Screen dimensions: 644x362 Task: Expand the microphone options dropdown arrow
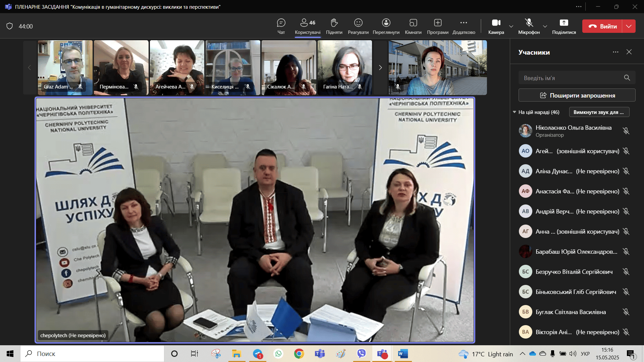(545, 26)
